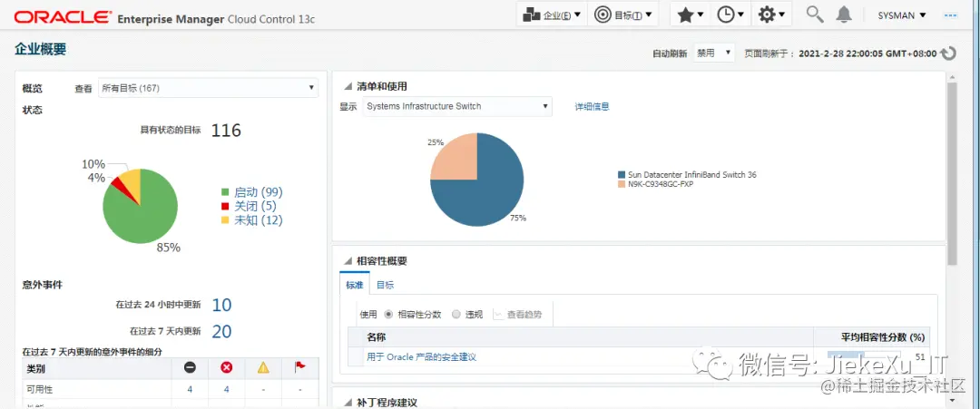Screen dimensions: 980x409
Task: Open the SYSMAN user menu
Action: (901, 15)
